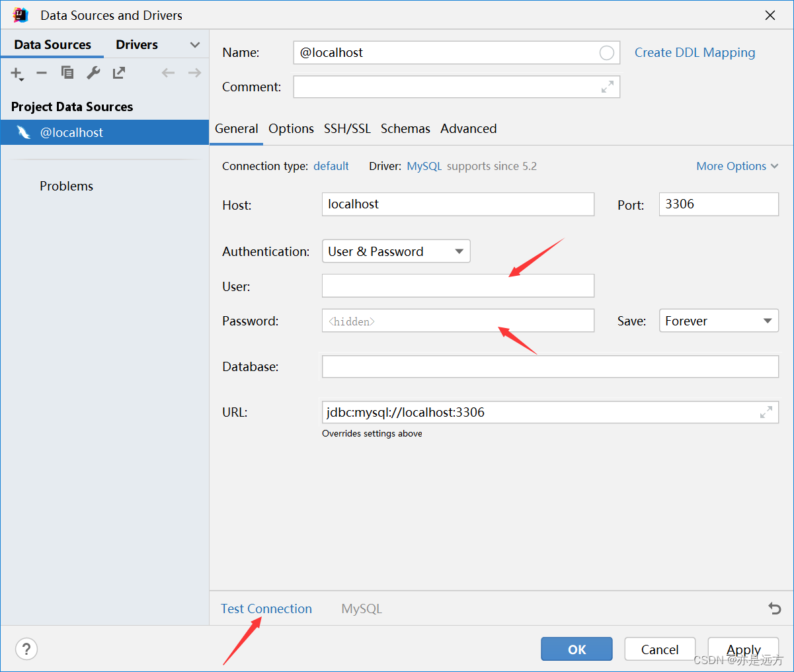Click the revert changes icon
This screenshot has height=672, width=794.
(775, 609)
